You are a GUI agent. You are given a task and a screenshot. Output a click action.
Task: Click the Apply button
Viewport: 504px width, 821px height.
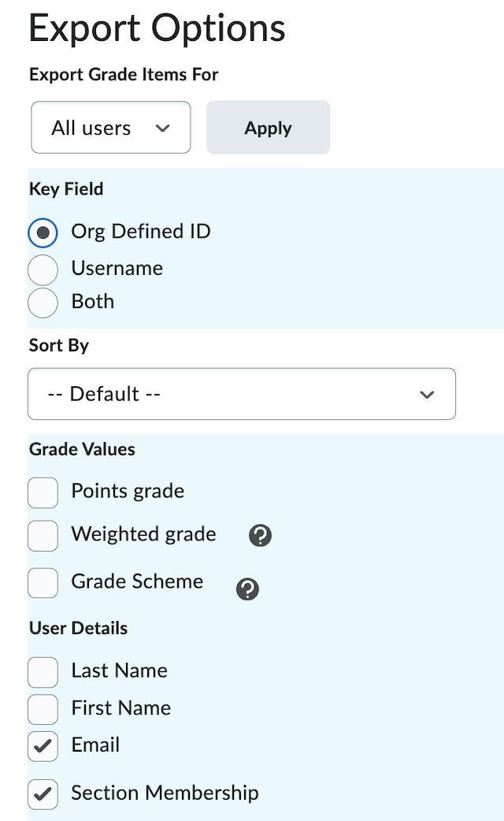tap(268, 128)
